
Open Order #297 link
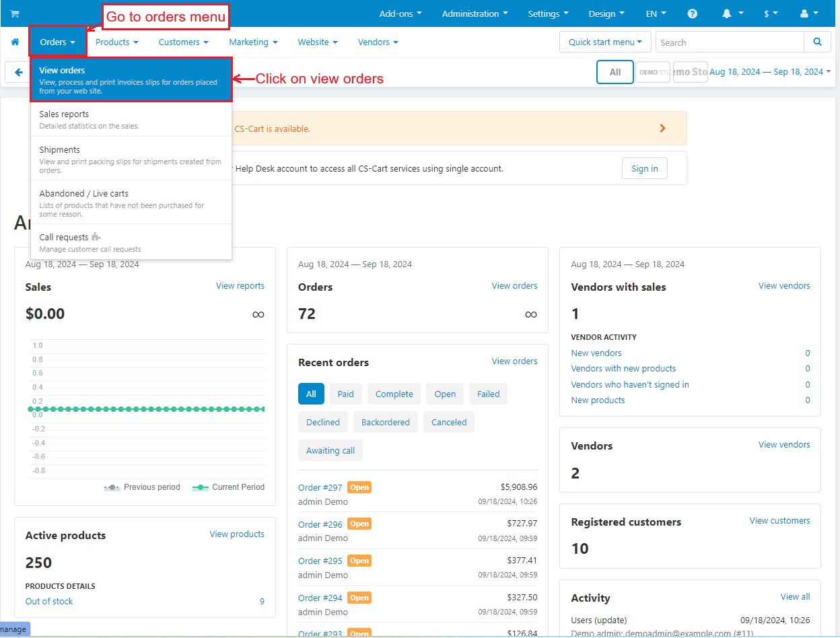click(320, 488)
